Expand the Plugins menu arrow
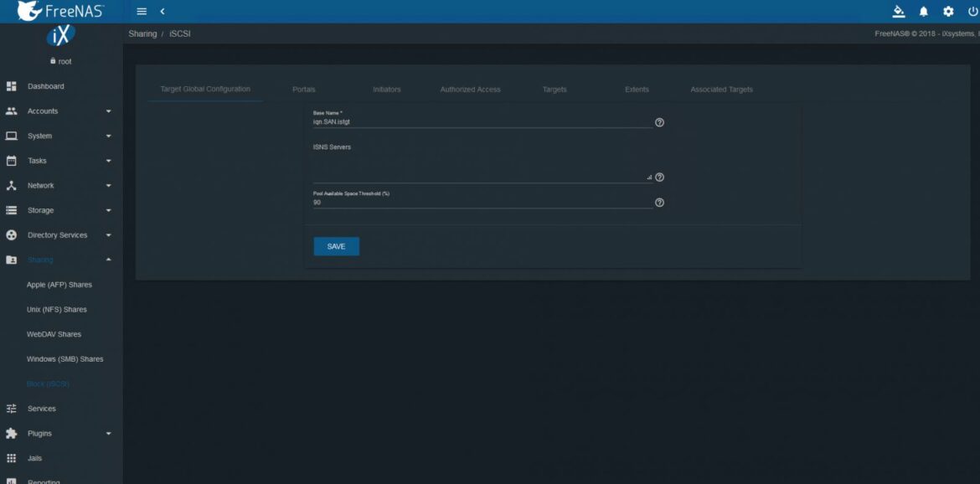 point(108,434)
